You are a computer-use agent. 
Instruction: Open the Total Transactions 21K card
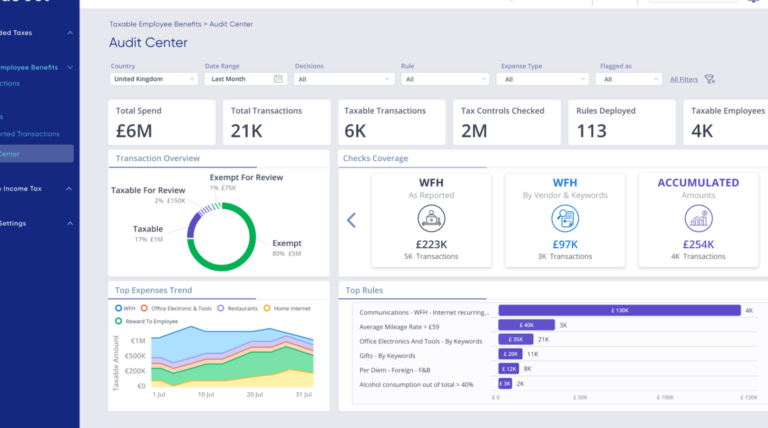click(x=277, y=122)
